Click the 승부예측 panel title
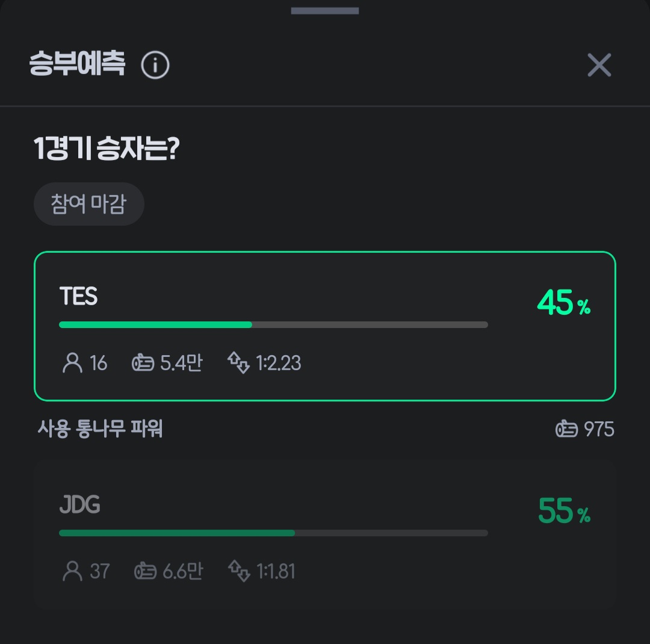The width and height of the screenshot is (650, 644). 77,64
